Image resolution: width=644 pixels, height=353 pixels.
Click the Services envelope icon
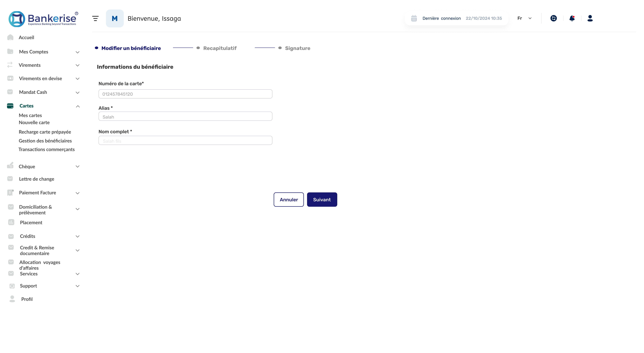point(11,273)
